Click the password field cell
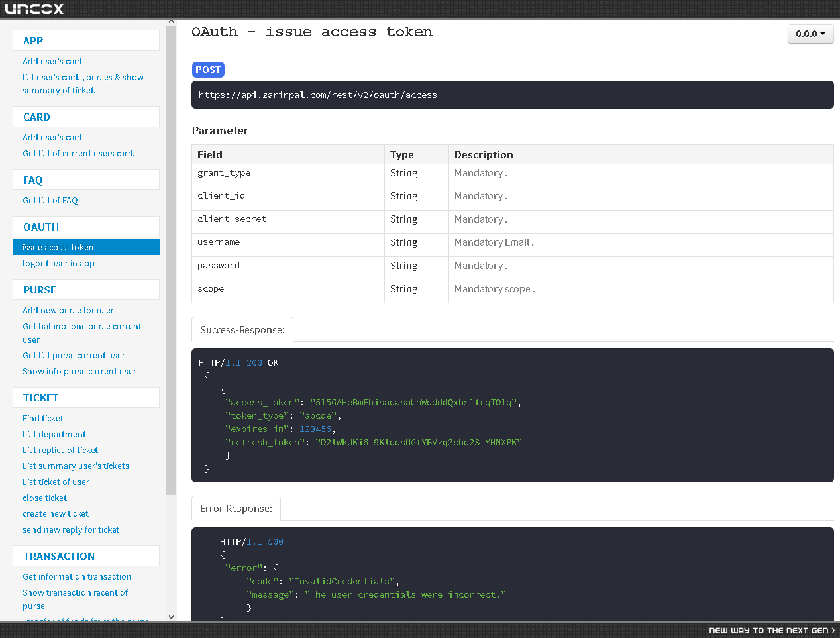 click(x=288, y=268)
